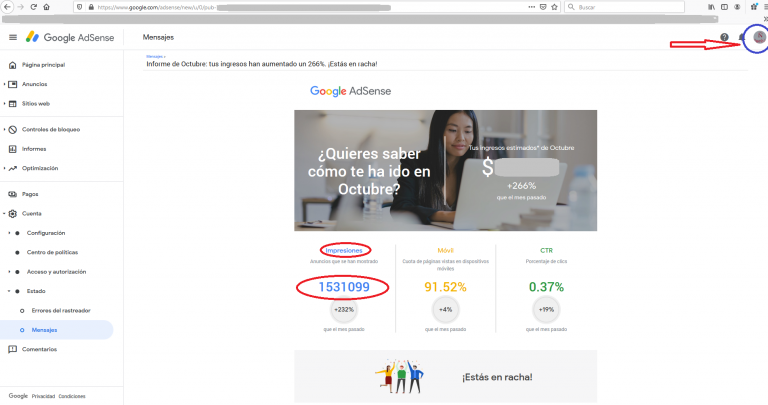Click the browser forward arrow
Screen dimensions: 768x405
pyautogui.click(x=21, y=7)
